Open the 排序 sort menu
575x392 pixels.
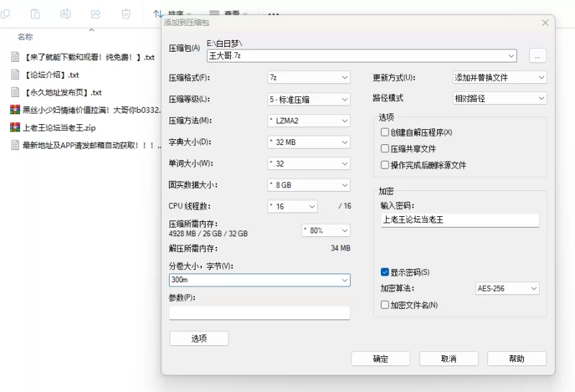click(x=172, y=14)
